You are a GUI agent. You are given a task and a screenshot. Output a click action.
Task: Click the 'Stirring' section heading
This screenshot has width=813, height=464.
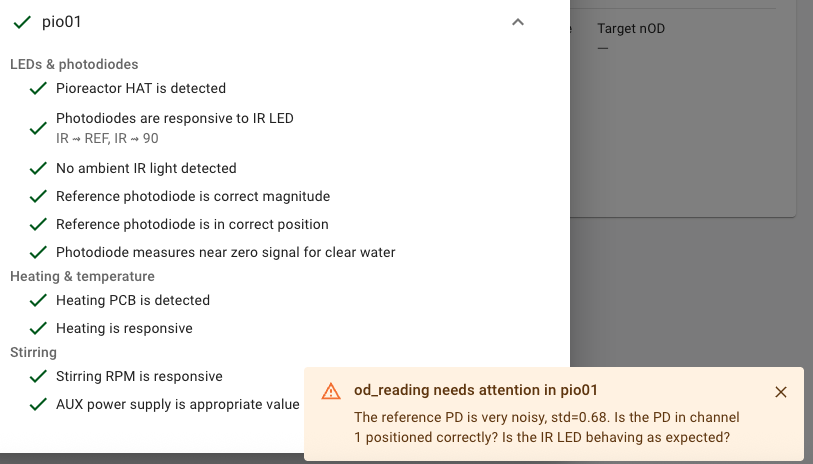[x=33, y=352]
